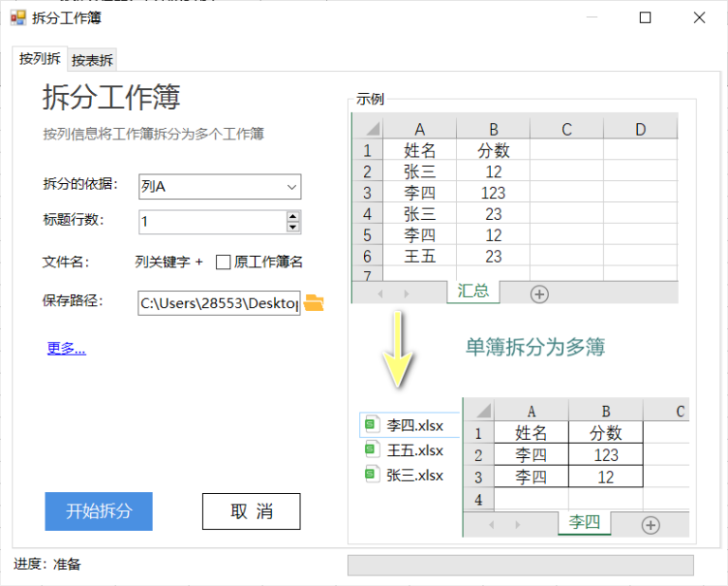
Task: Click the 开始拆分 button
Action: coord(99,511)
